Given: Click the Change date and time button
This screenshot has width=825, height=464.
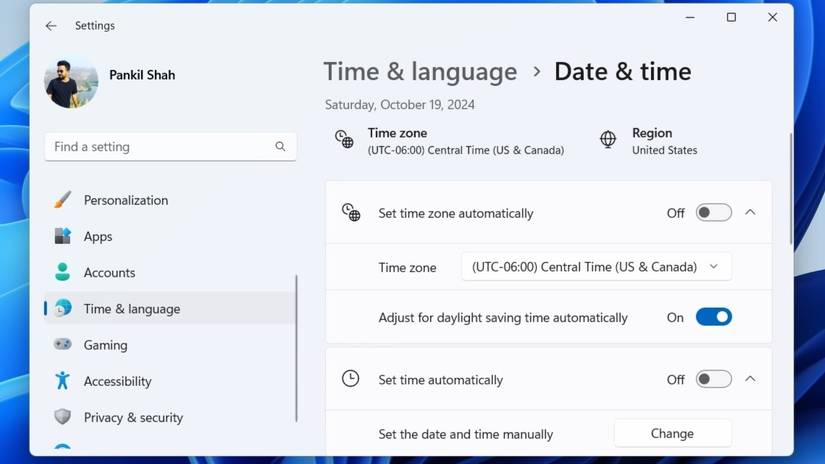Looking at the screenshot, I should click(672, 434).
